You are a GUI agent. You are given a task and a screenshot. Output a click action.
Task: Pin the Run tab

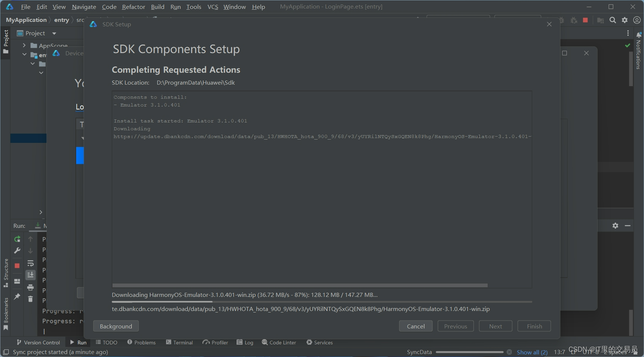point(17,296)
